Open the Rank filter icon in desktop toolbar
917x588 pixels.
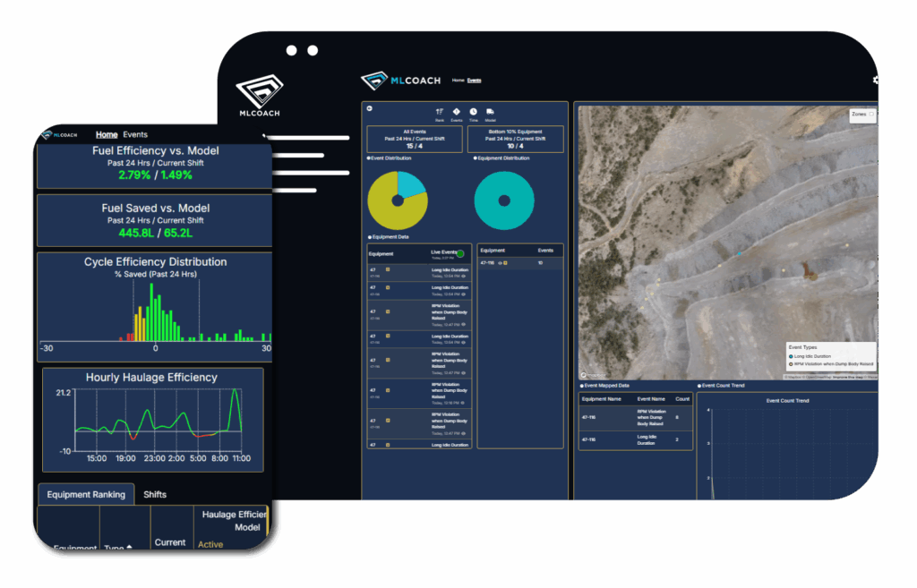tap(439, 112)
